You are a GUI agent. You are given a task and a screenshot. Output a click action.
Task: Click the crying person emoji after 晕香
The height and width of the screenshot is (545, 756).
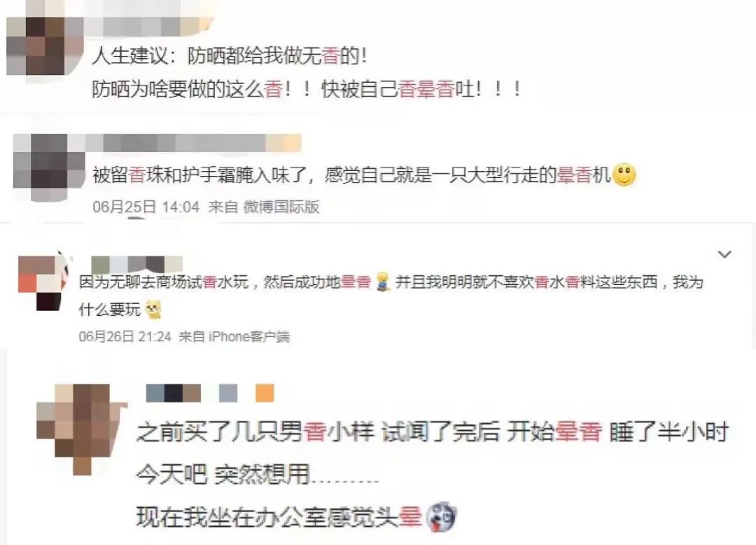(383, 282)
